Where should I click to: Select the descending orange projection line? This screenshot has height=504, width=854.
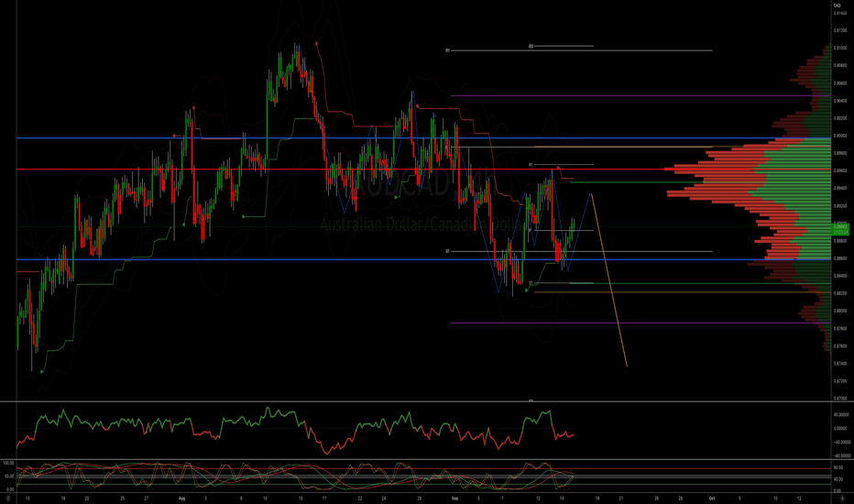pyautogui.click(x=609, y=280)
